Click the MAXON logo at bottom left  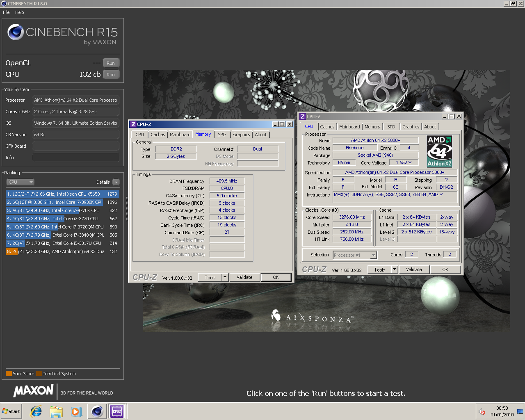click(34, 391)
